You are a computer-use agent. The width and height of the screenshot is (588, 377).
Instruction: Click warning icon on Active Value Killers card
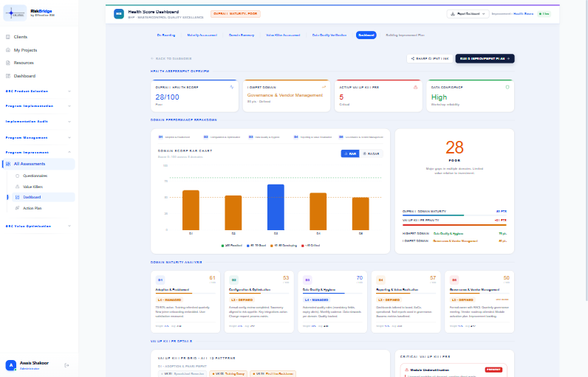tap(415, 87)
